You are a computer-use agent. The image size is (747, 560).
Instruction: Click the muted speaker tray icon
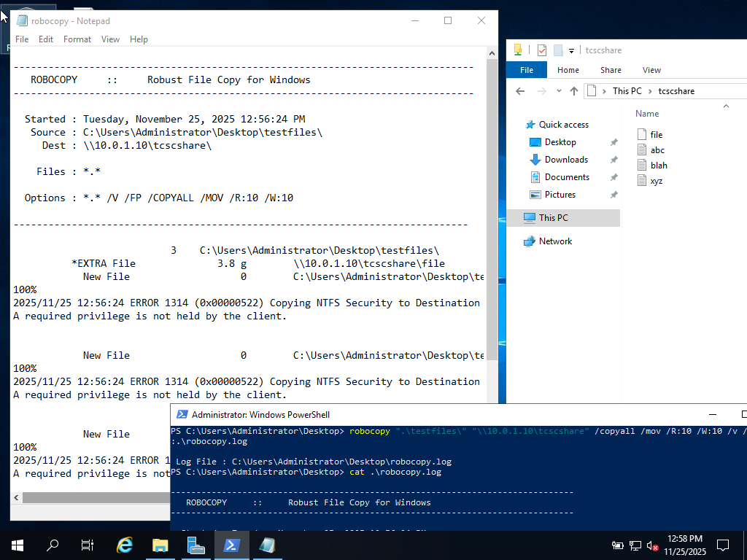[x=653, y=545]
